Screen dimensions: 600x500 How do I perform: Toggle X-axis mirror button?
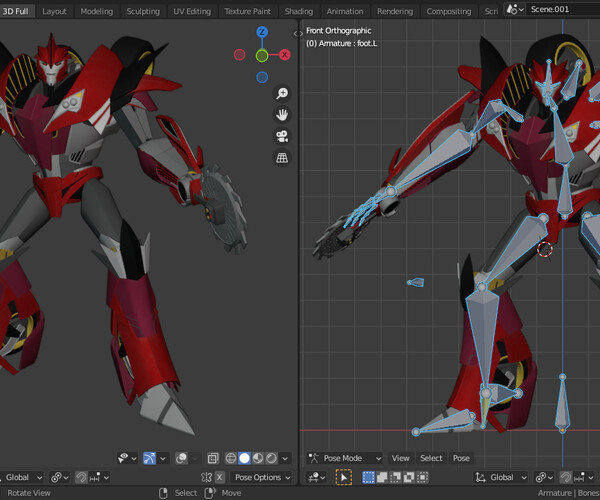[x=219, y=477]
